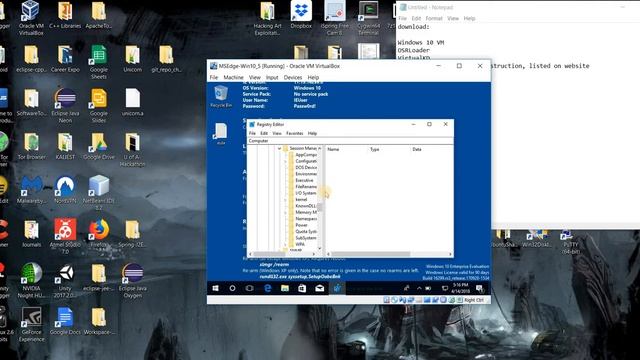This screenshot has height=360, width=640.
Task: Open Machine menu in VirtualBox window
Action: pos(233,78)
